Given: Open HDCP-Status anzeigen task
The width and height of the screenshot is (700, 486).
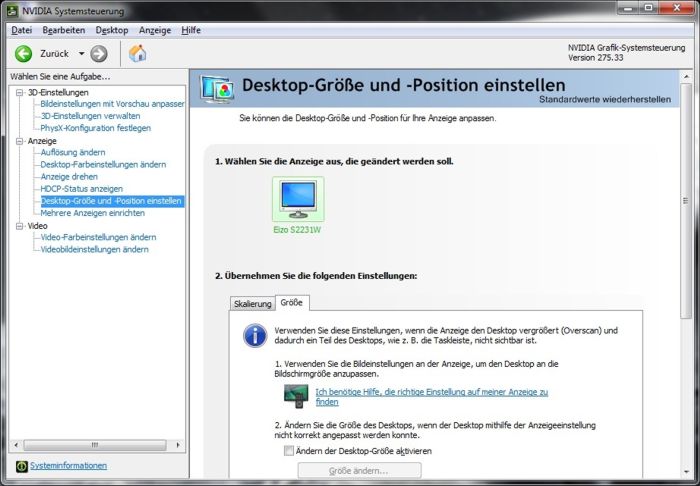Looking at the screenshot, I should 81,189.
